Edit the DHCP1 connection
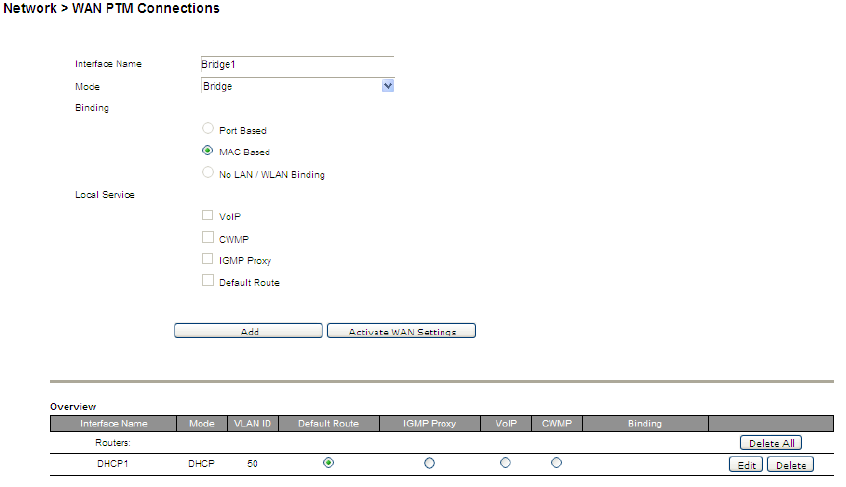This screenshot has height=487, width=846. click(x=746, y=464)
